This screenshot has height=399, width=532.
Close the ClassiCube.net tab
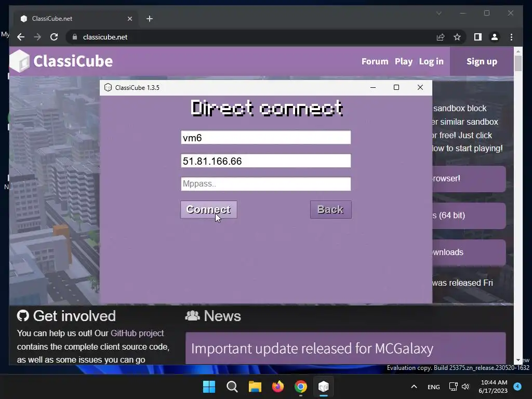click(129, 19)
